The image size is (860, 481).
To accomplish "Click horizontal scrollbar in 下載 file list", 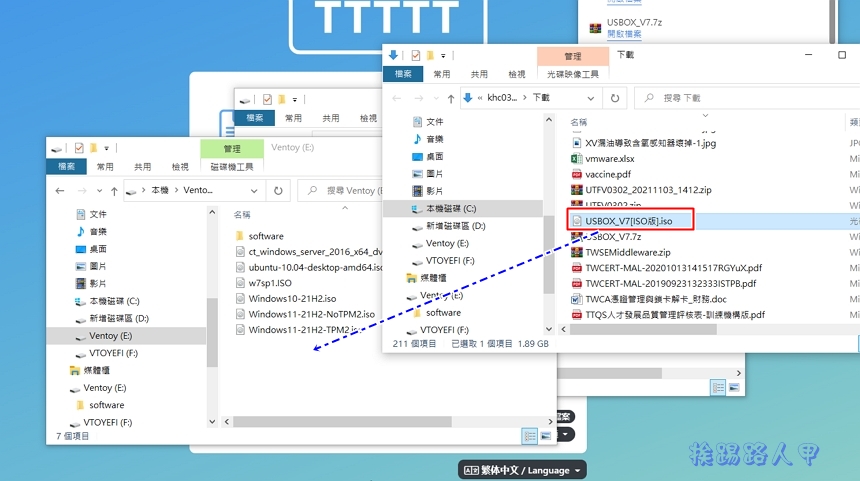I will (x=643, y=330).
